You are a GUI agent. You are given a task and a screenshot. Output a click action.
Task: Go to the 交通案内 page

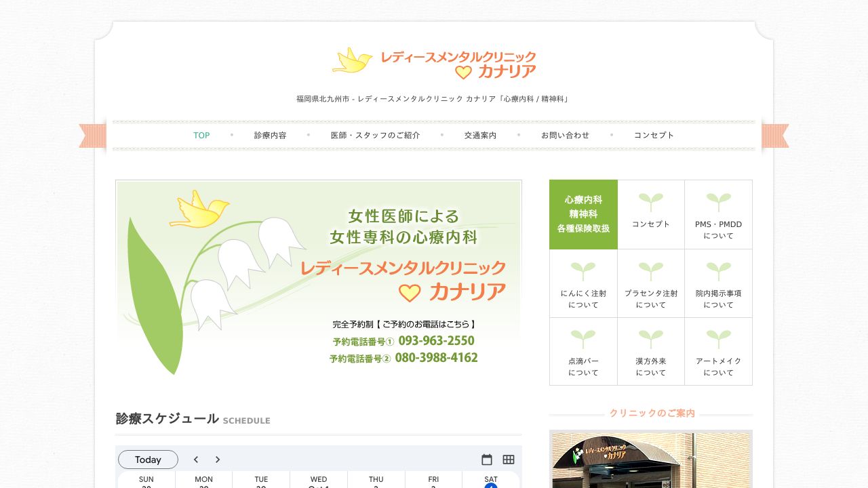[x=480, y=136]
